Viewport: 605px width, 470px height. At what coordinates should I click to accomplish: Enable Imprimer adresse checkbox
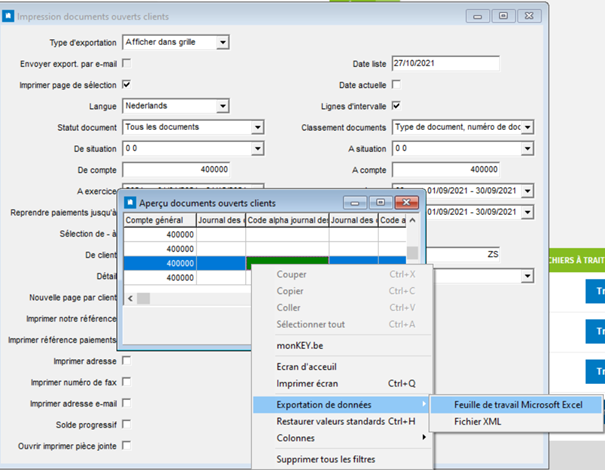tap(127, 361)
